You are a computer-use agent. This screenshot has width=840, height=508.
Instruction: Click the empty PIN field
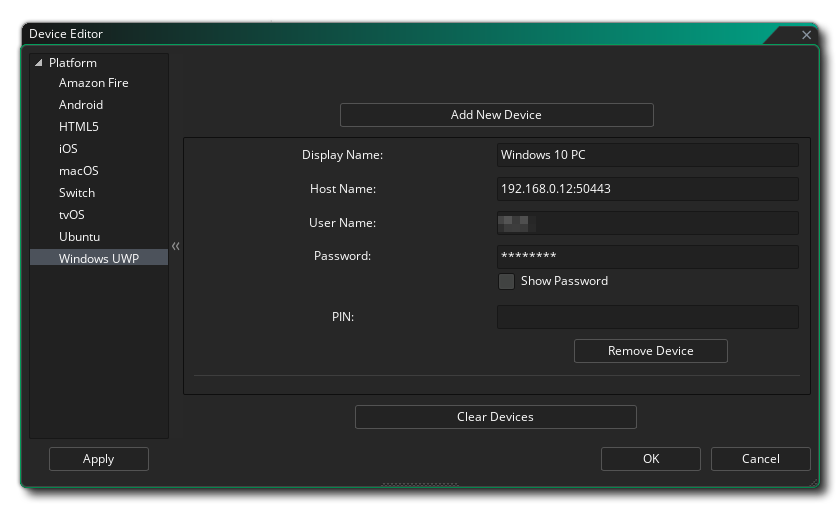647,317
